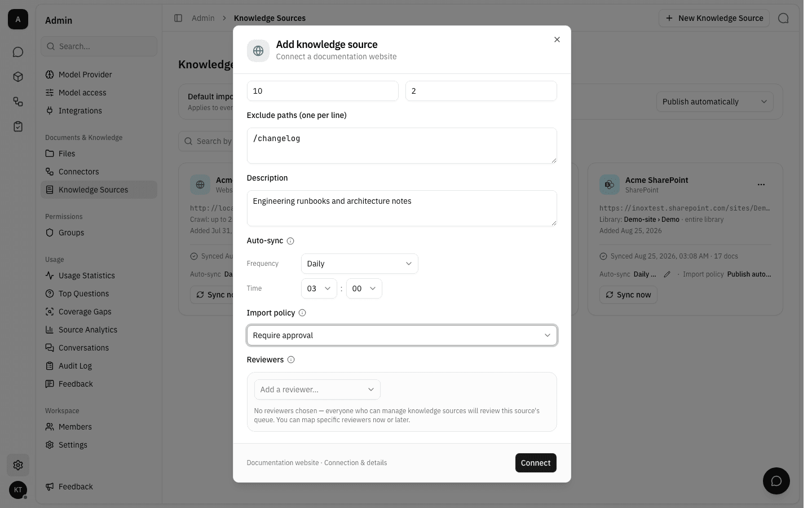This screenshot has width=812, height=508.
Task: Open the Require approval import policy dropdown
Action: tap(402, 335)
